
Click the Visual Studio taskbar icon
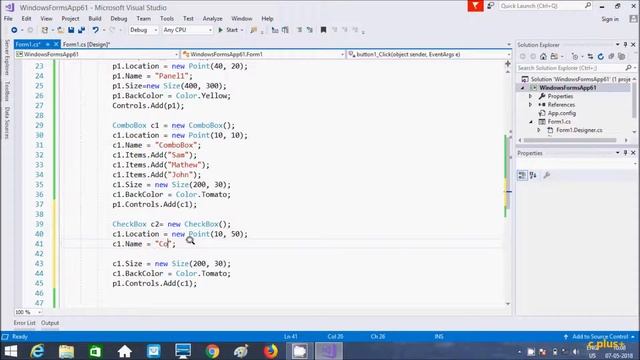[329, 351]
